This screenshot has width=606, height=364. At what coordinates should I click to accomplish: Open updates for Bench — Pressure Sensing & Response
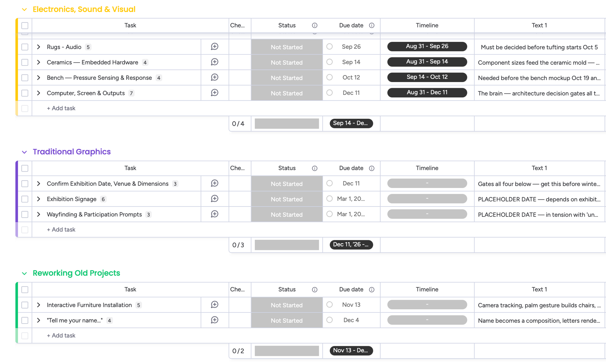pos(215,77)
